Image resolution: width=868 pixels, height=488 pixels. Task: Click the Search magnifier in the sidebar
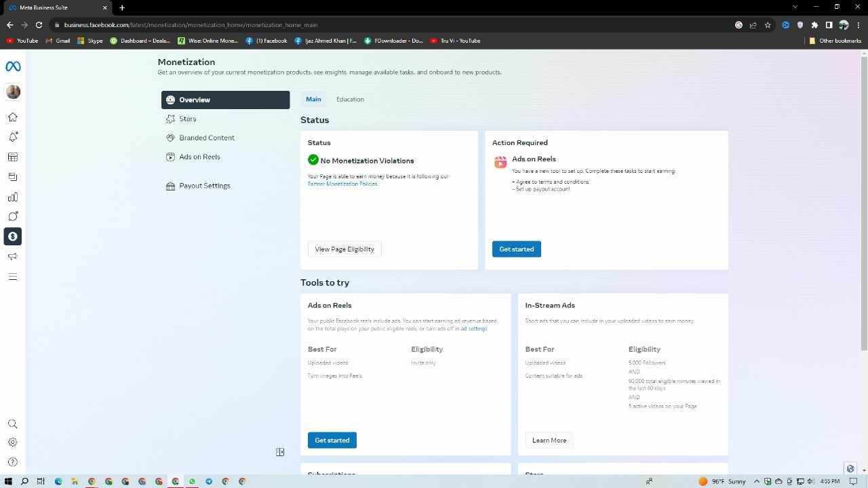tap(13, 424)
